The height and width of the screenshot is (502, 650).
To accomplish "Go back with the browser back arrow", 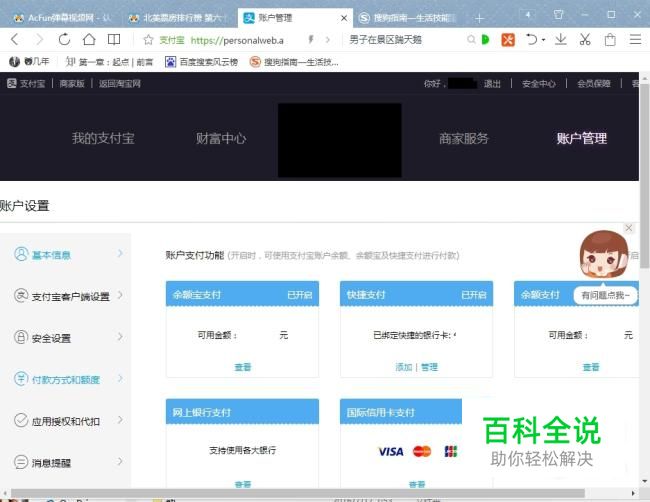I will point(15,39).
